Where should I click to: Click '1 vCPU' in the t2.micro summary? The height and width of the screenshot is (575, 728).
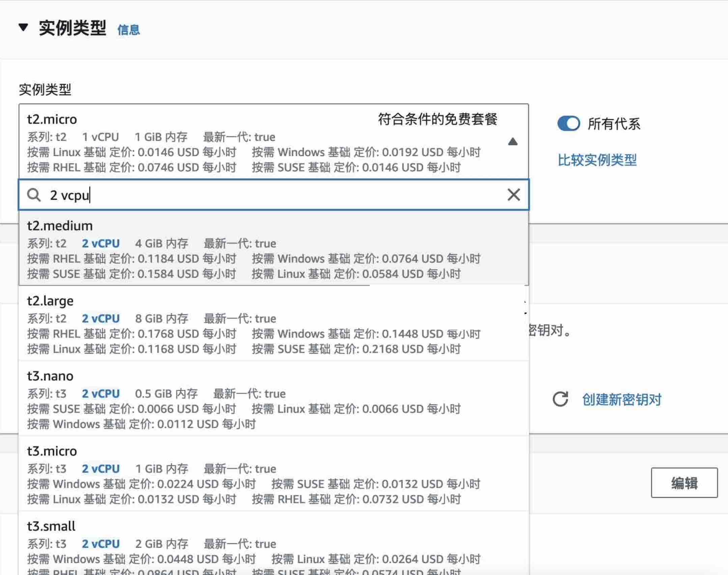[101, 137]
